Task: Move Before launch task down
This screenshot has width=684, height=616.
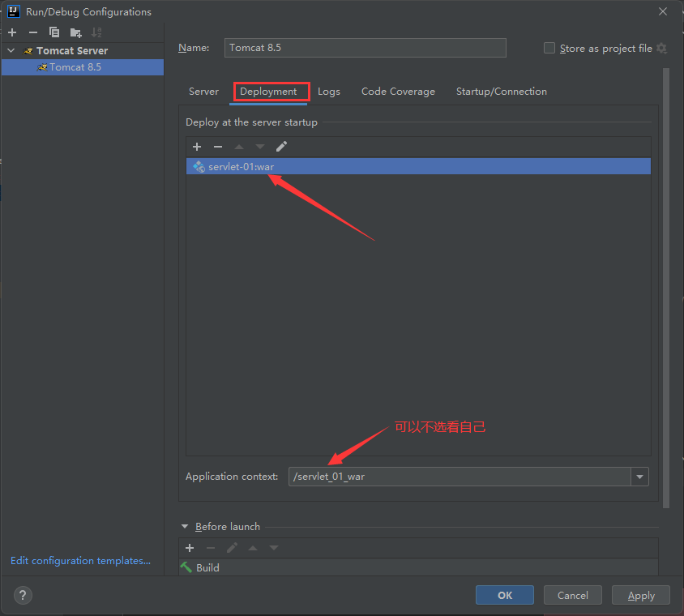Action: click(274, 548)
